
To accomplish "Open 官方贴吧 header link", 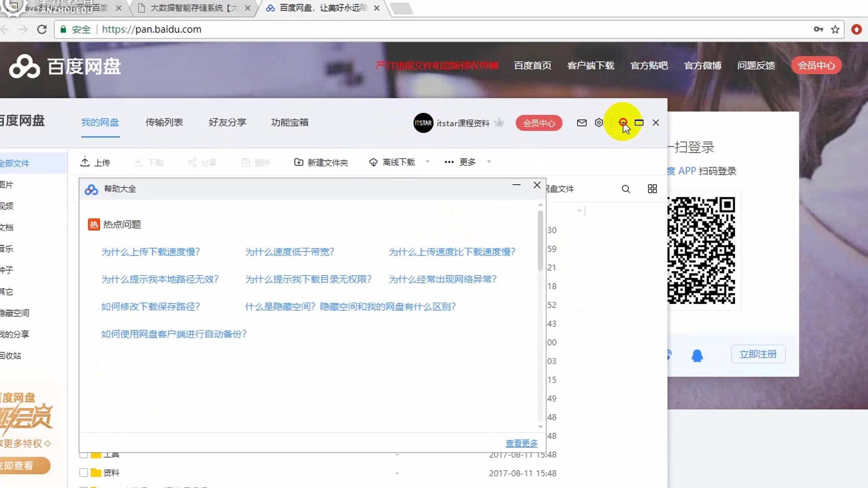I will (x=649, y=66).
